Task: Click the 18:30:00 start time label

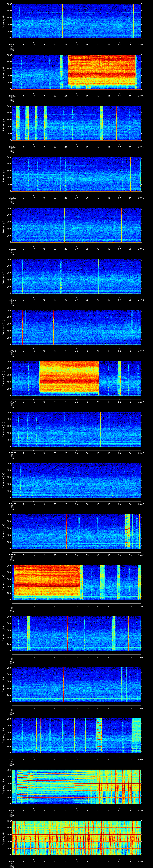Action: [x=12, y=300]
